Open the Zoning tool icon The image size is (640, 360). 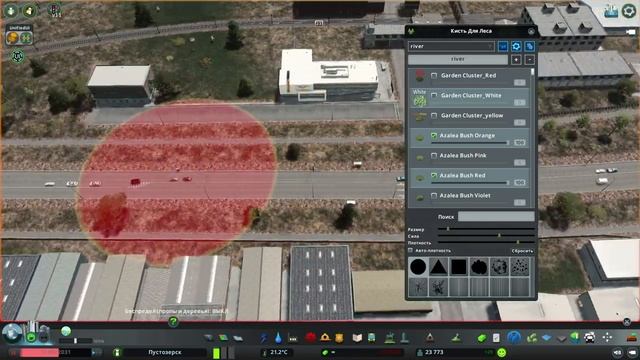(x=224, y=338)
